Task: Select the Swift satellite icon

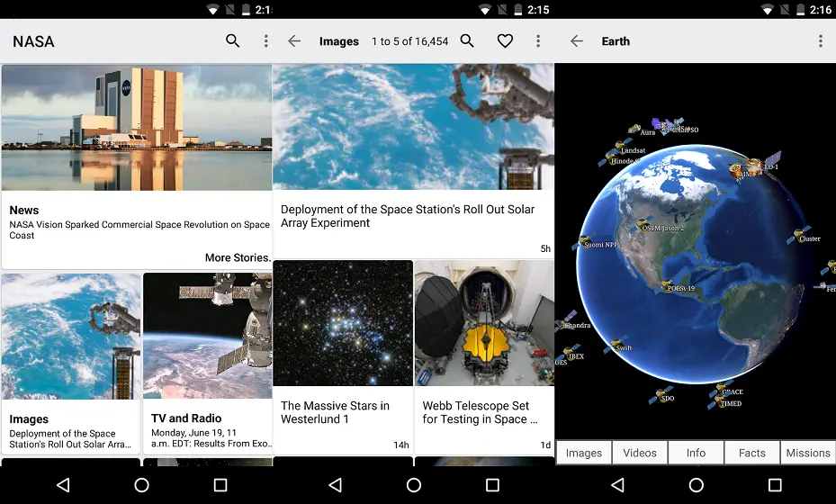Action: (616, 345)
